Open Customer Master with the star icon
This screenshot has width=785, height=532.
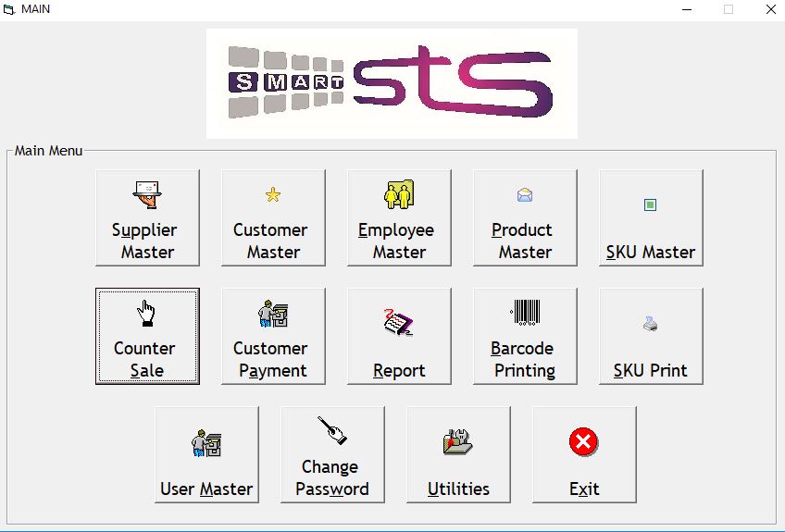(x=273, y=217)
